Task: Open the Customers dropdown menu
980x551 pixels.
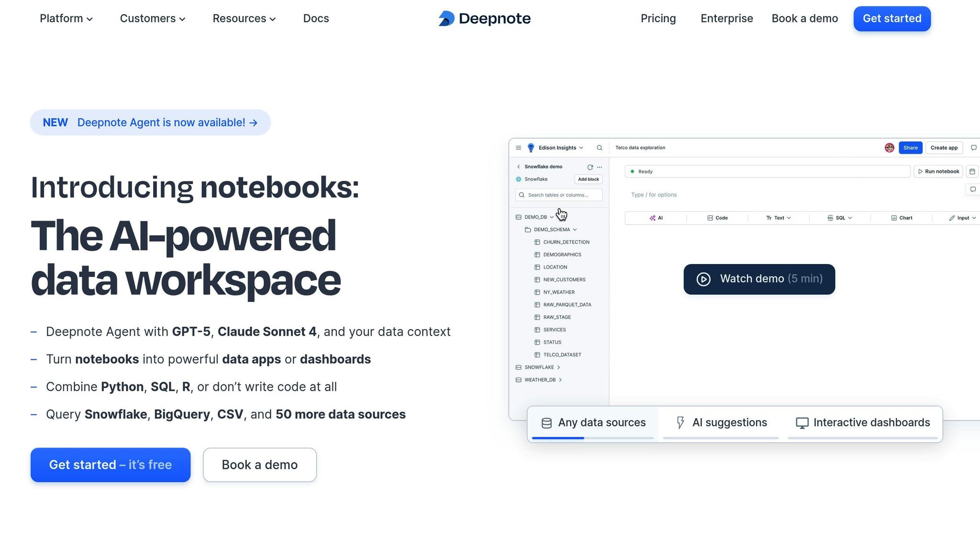Action: [x=153, y=19]
